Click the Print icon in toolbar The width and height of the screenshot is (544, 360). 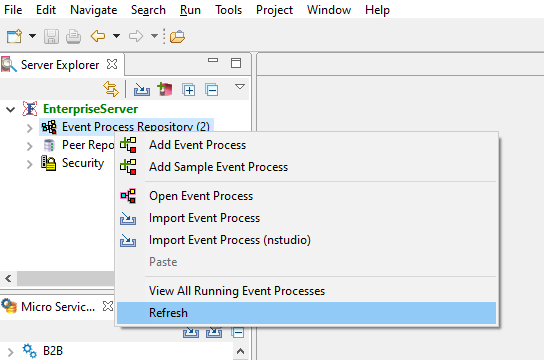(73, 36)
